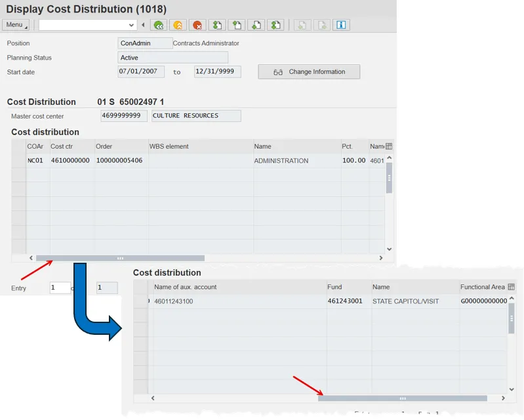
Task: Click the scroll right arrow of the upper table
Action: [381, 258]
